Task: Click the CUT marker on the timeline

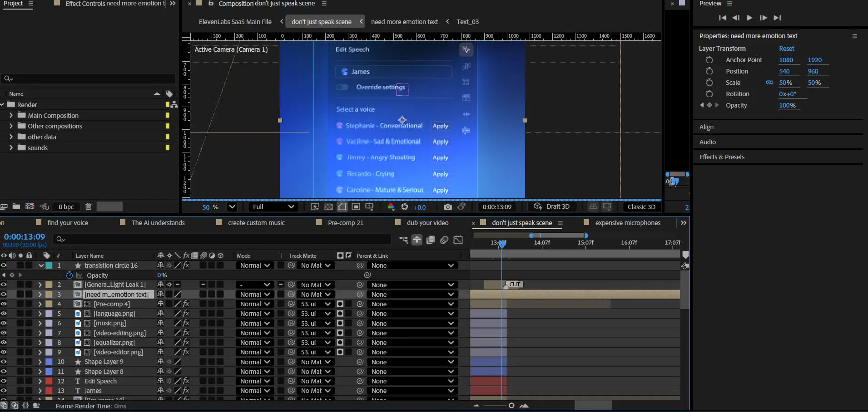Action: pyautogui.click(x=514, y=284)
